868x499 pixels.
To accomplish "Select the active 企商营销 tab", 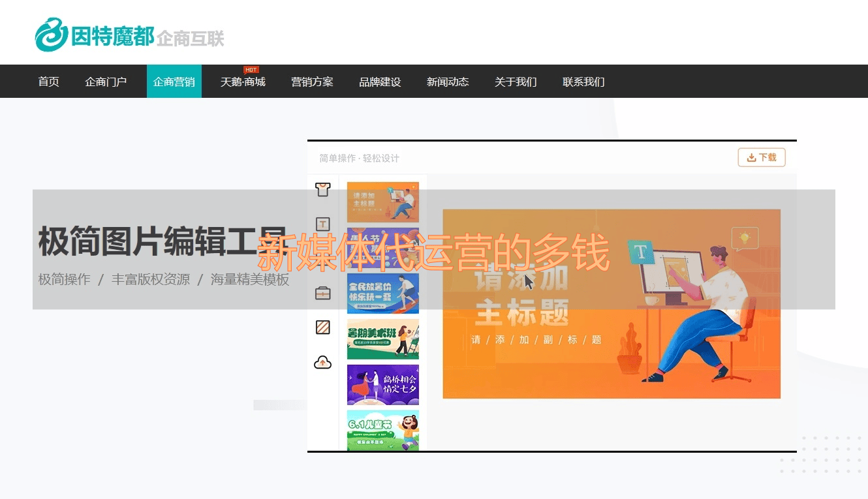I will [174, 82].
